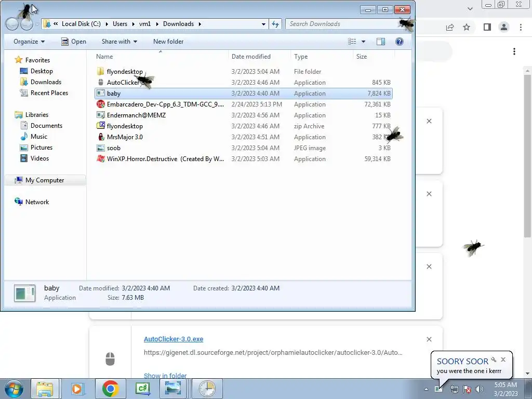Open volume control in system tray
This screenshot has width=532, height=399.
coord(480,389)
